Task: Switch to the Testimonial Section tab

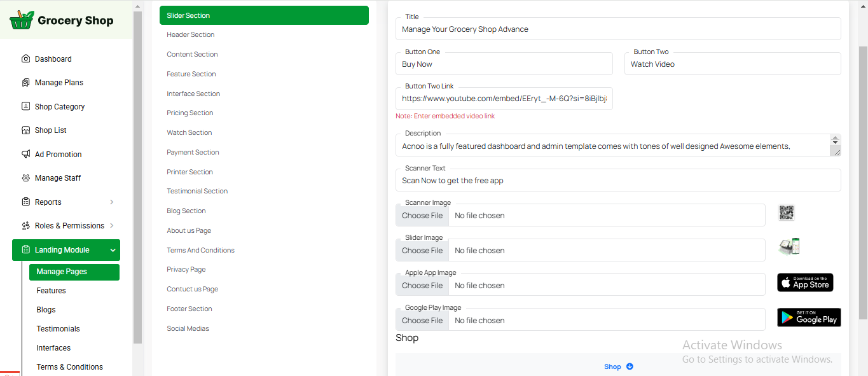Action: pos(197,191)
